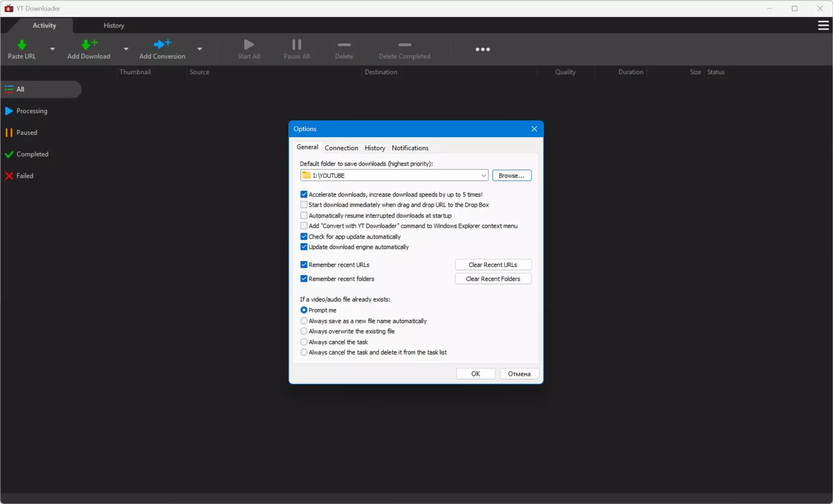Expand the Paste URL dropdown arrow
Screen dimensions: 833x504
[52, 49]
